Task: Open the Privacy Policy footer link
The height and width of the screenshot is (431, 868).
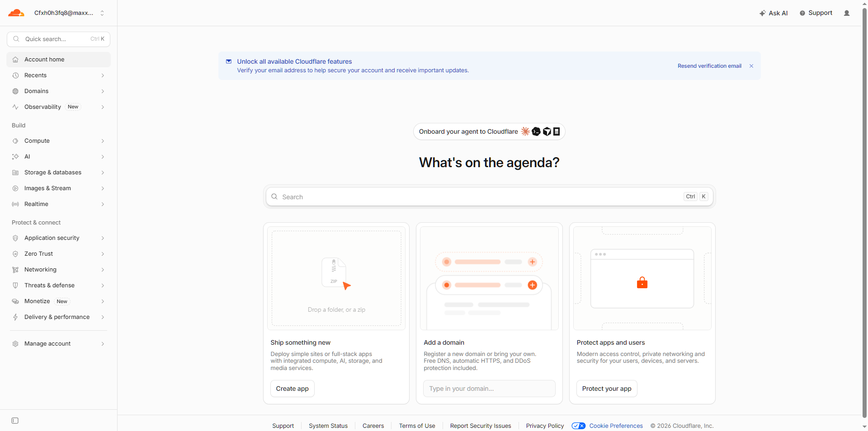Action: point(545,426)
